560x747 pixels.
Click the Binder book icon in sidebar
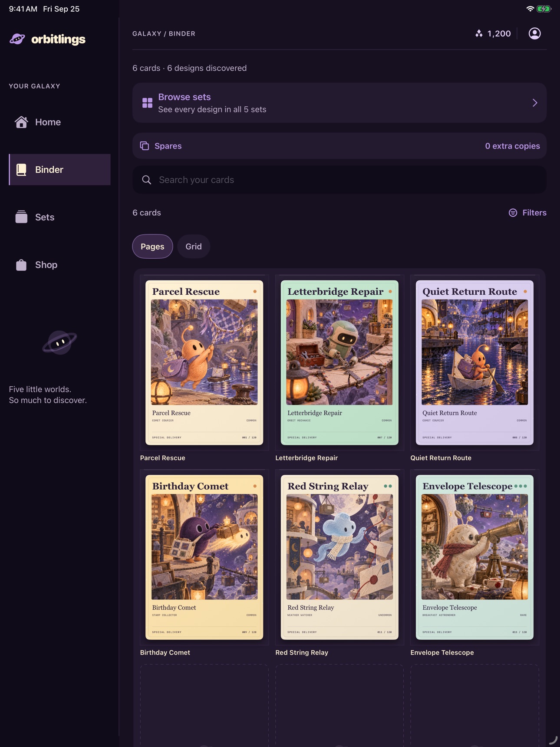coord(21,170)
